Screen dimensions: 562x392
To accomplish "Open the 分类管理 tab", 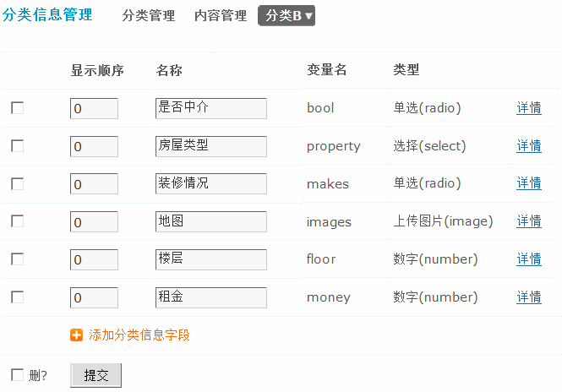I will [148, 16].
